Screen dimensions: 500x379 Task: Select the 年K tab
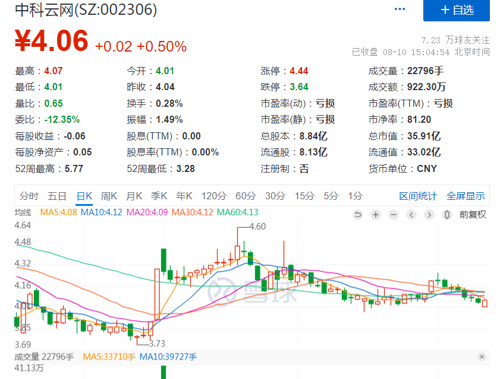[184, 196]
